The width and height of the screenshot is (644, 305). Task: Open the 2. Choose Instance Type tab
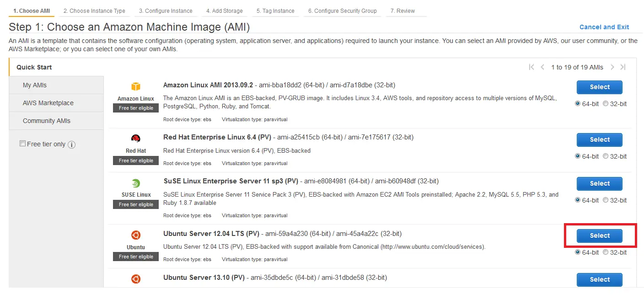click(x=94, y=11)
